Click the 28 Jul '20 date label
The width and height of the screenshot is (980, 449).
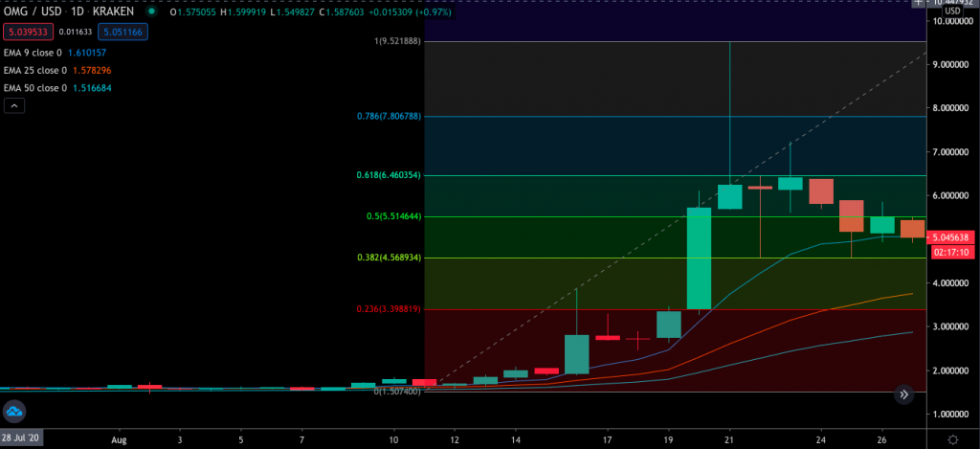21,438
